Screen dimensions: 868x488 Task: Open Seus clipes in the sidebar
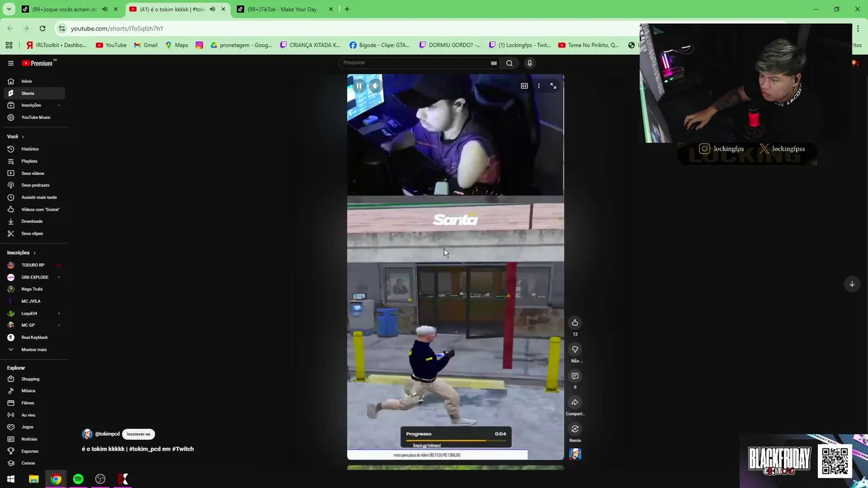click(33, 233)
